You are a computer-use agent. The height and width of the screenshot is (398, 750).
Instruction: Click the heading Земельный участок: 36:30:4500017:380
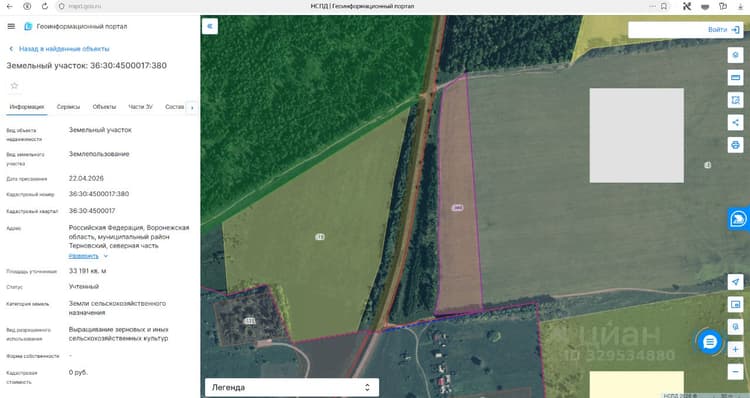87,66
